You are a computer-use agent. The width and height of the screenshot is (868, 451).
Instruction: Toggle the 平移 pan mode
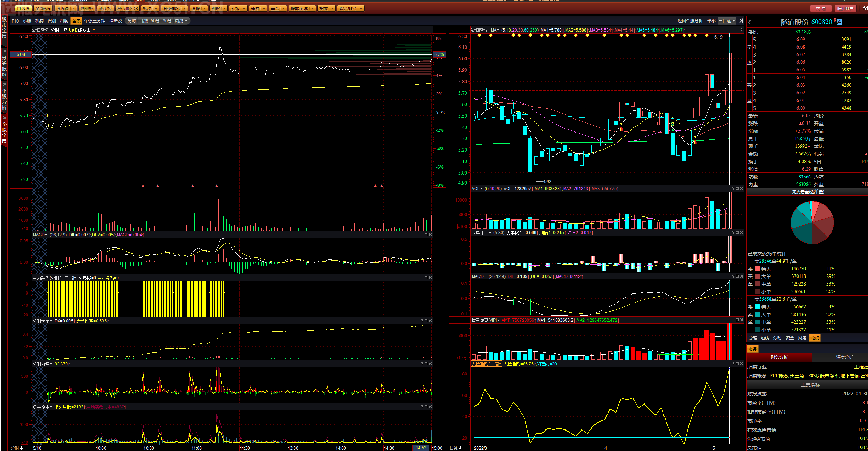pos(711,21)
